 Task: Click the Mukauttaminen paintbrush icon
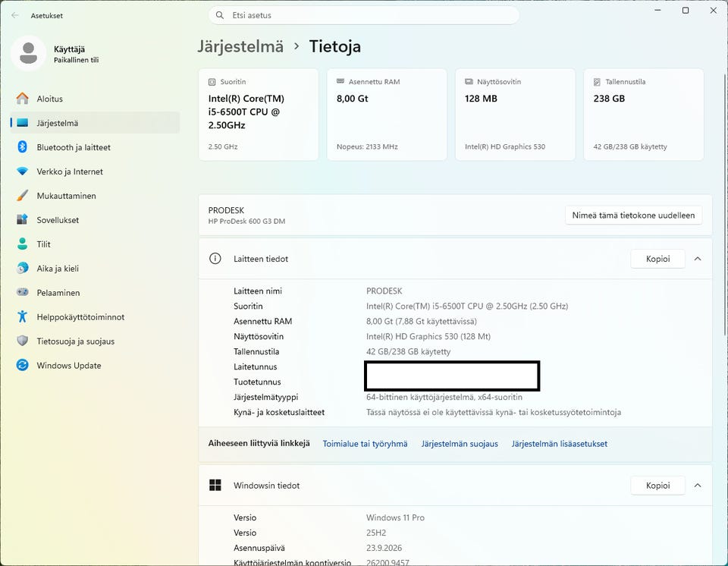tap(22, 196)
